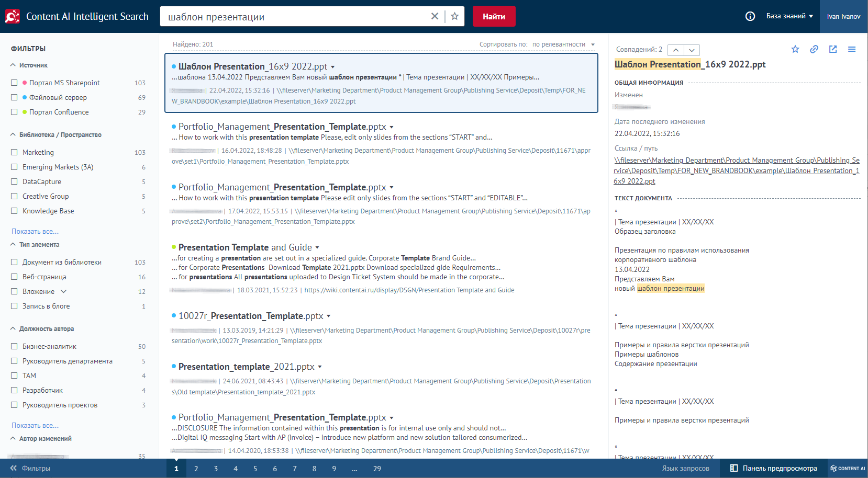Go to the previous match with the up arrow
This screenshot has height=478, width=868.
point(676,50)
